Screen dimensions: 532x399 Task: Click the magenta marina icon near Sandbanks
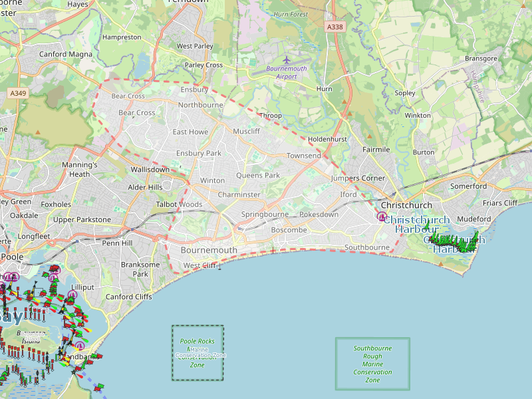pyautogui.click(x=80, y=345)
